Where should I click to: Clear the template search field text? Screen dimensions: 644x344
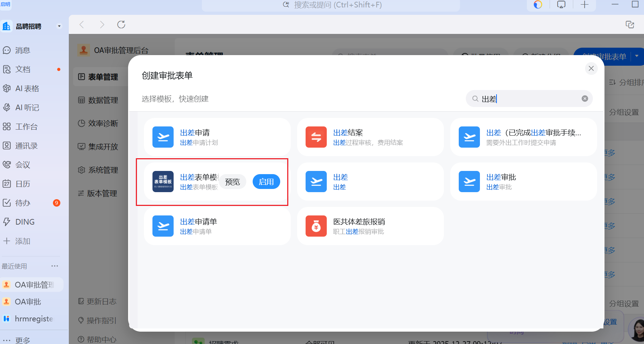585,99
